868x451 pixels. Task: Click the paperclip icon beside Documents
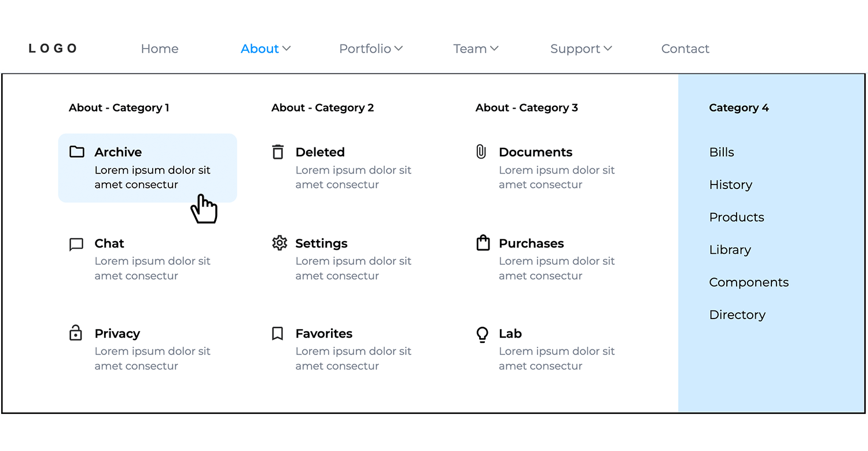click(481, 152)
